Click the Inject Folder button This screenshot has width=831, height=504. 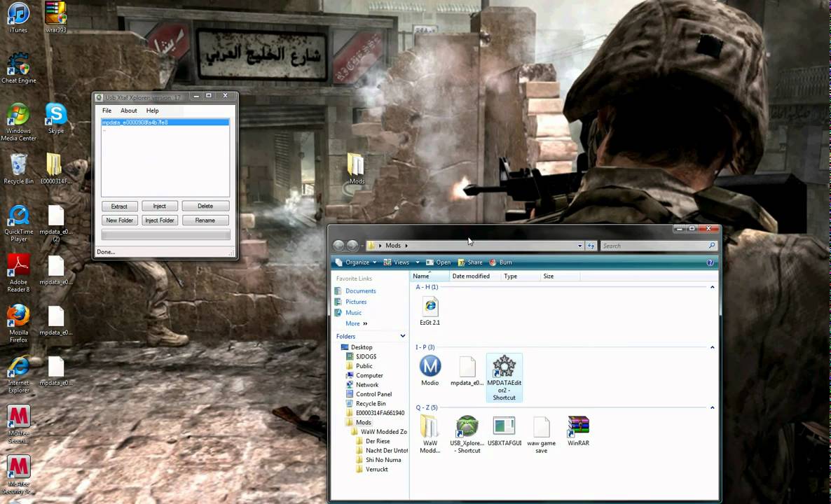click(x=160, y=220)
